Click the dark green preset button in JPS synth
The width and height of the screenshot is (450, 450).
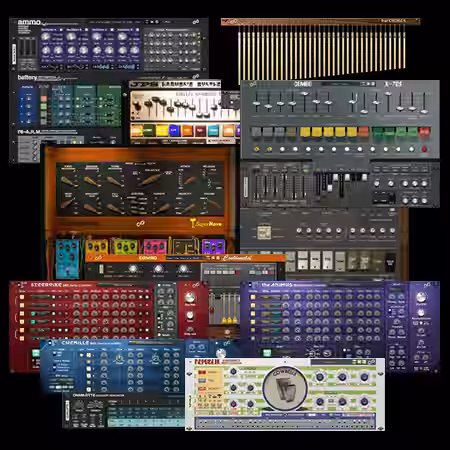point(149,130)
